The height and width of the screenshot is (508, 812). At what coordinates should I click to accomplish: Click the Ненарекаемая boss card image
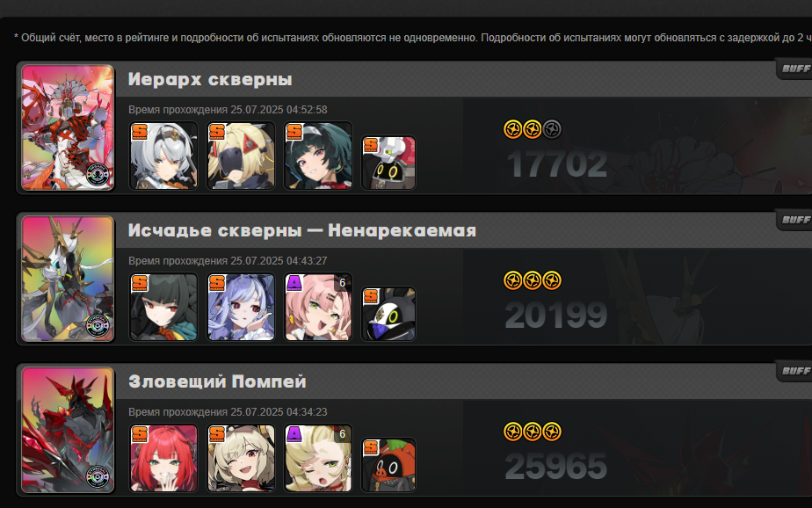coord(68,279)
